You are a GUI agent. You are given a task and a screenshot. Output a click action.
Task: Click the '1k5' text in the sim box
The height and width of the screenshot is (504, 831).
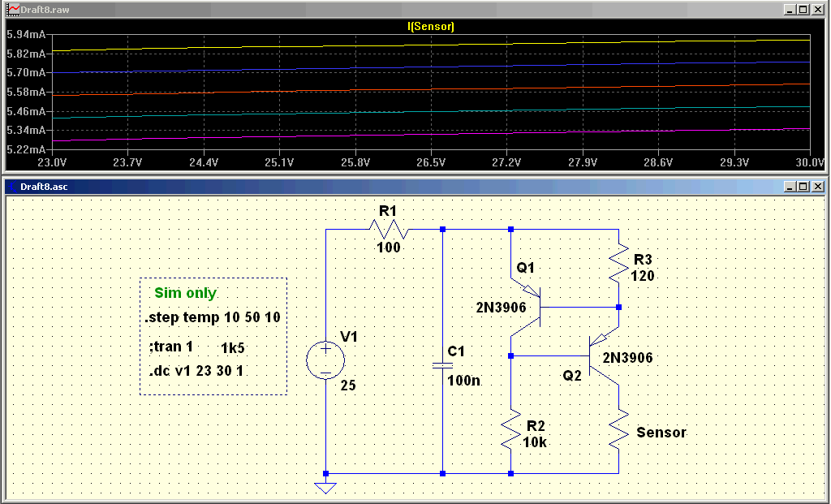click(233, 348)
